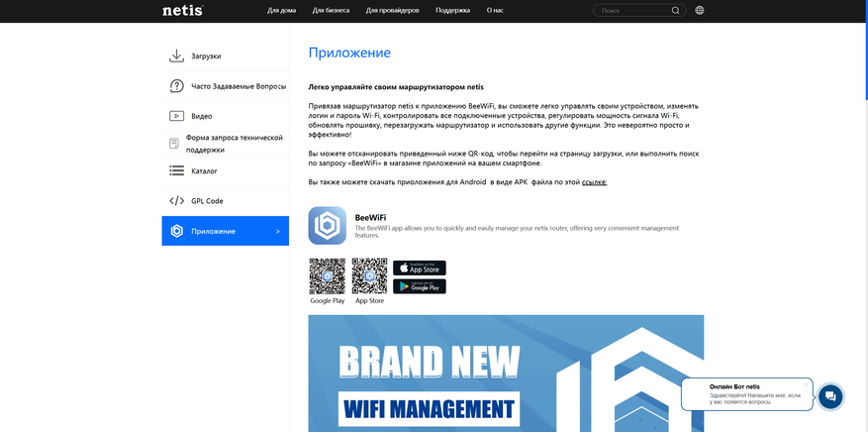Open the Загрузки sidebar section
This screenshot has width=868, height=432.
pyautogui.click(x=226, y=55)
